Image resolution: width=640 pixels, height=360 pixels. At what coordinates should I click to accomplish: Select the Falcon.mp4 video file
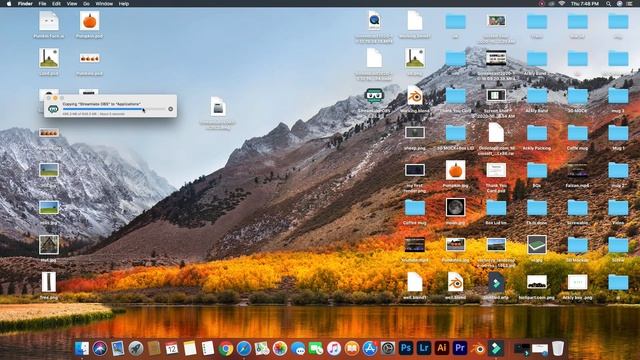click(x=577, y=170)
